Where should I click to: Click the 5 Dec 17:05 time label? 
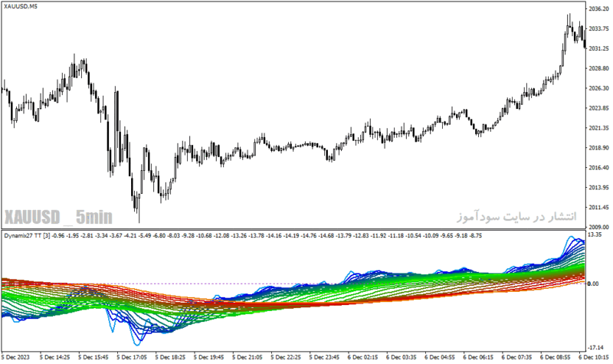[x=132, y=357]
